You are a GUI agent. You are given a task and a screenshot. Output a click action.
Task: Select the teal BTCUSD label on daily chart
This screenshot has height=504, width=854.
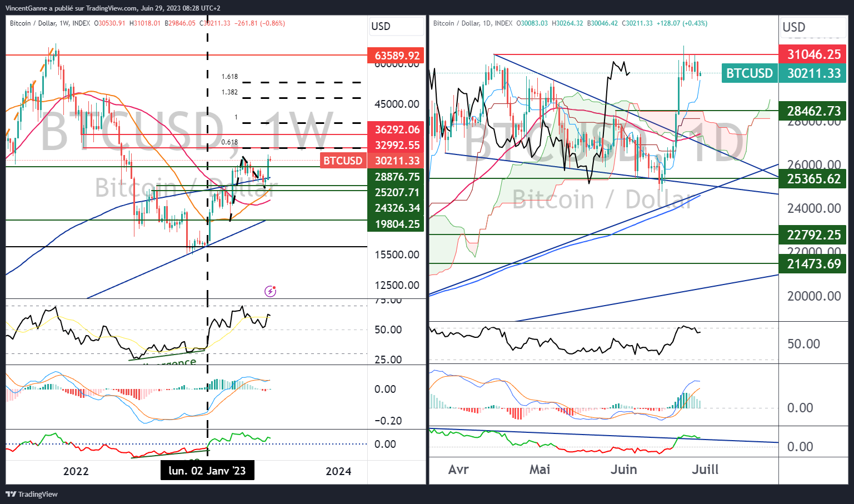pos(749,73)
